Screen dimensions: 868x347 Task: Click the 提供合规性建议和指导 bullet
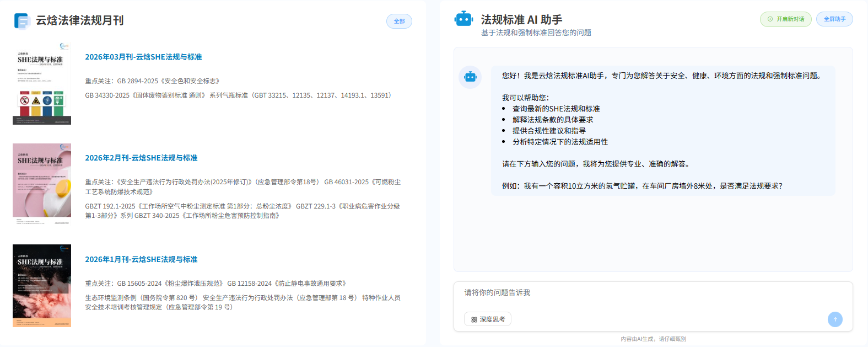(549, 131)
